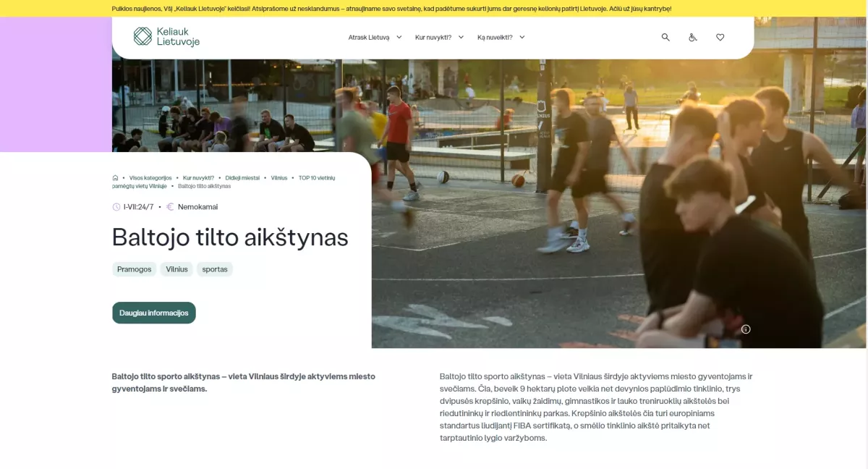Select the Pramogos tag
Image resolution: width=868 pixels, height=469 pixels.
click(134, 269)
